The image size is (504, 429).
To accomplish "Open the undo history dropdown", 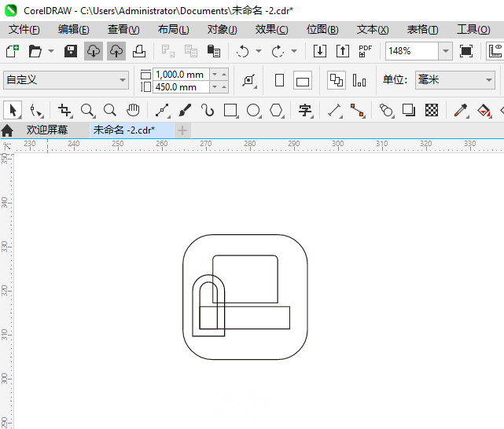I will pos(259,51).
